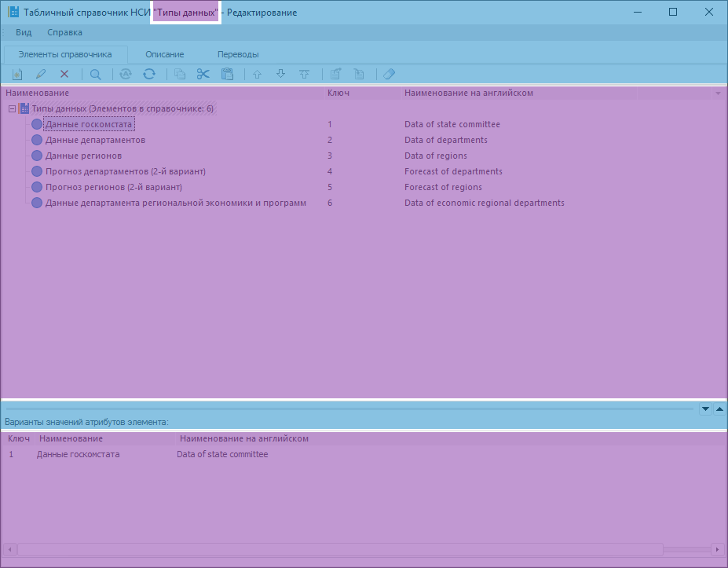
Task: Switch to the Описание tab
Action: (x=164, y=54)
